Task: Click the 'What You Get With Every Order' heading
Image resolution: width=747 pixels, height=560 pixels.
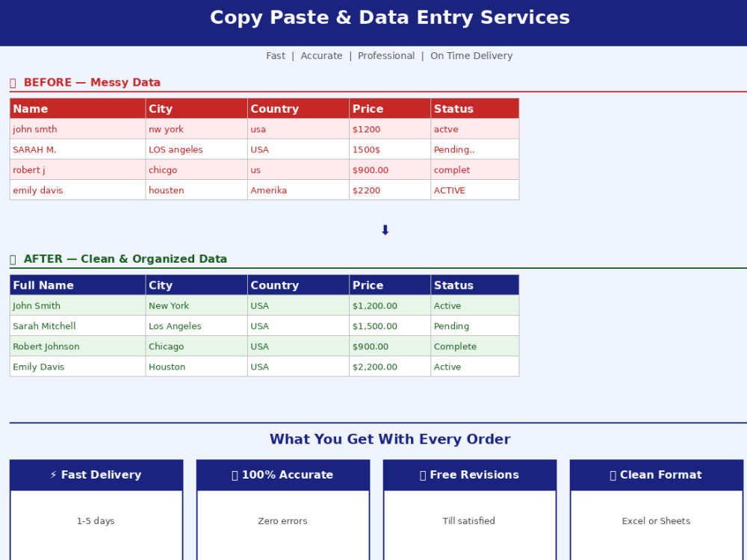Action: [x=390, y=439]
